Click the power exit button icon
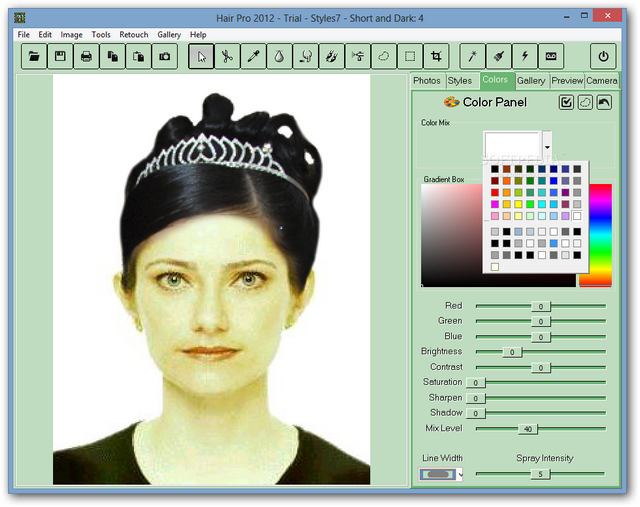 pyautogui.click(x=603, y=57)
